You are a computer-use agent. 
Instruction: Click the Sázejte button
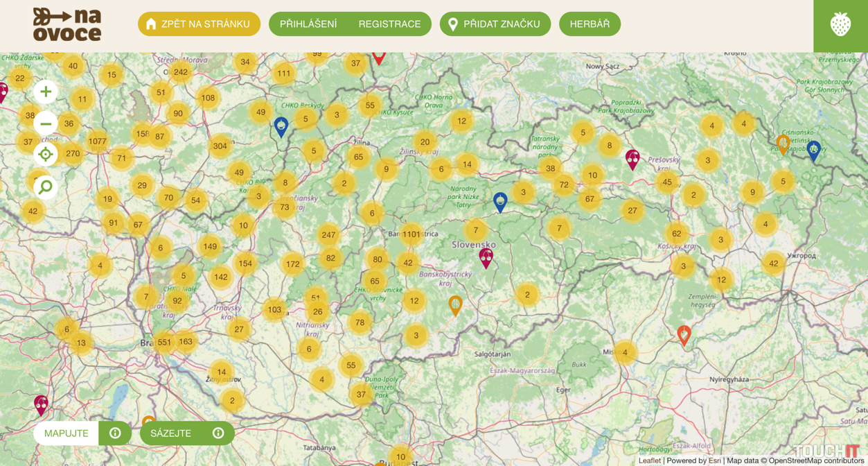click(171, 433)
